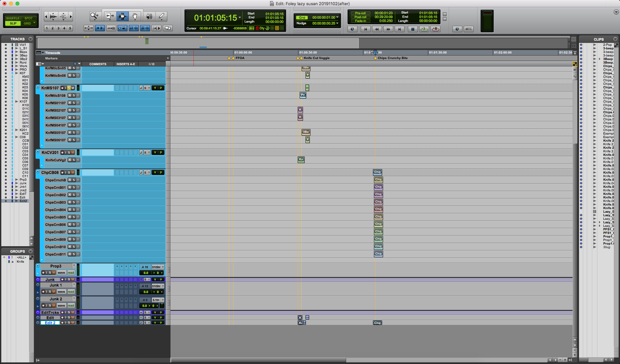
Task: Enable Shuffle edit mode
Action: pyautogui.click(x=13, y=18)
